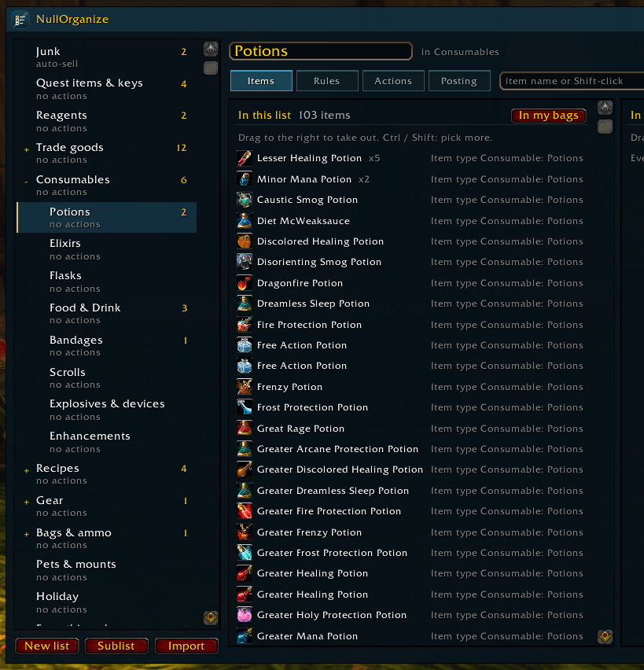The image size is (644, 670).
Task: Switch to the Rules tab
Action: pos(327,81)
